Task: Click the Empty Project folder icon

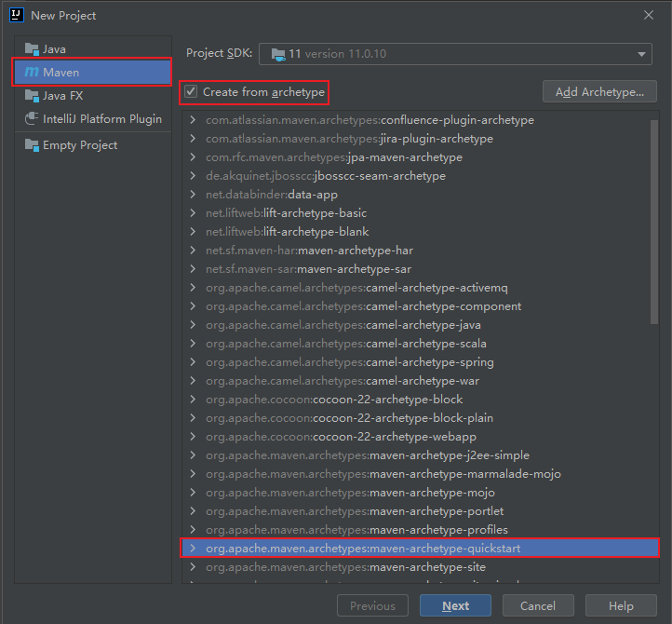Action: pyautogui.click(x=32, y=145)
